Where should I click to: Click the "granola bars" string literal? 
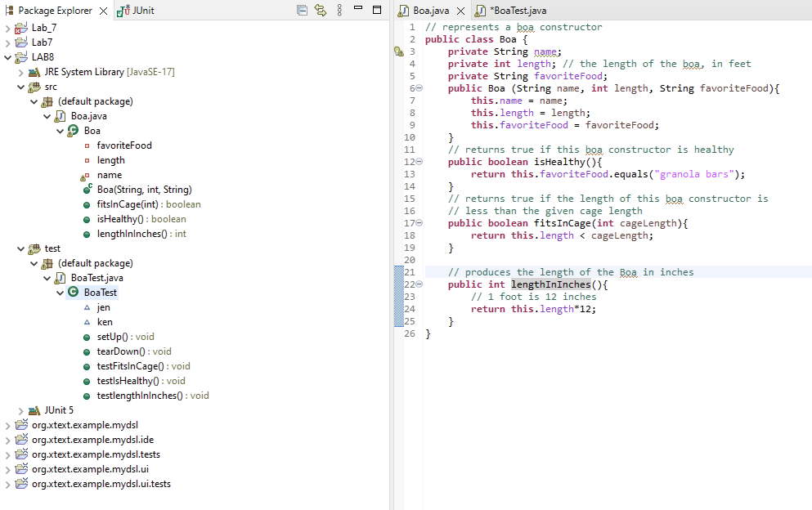pos(694,174)
